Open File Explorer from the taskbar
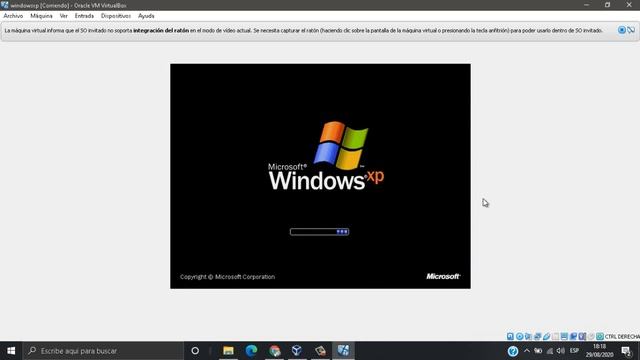This screenshot has height=360, width=640. (228, 351)
